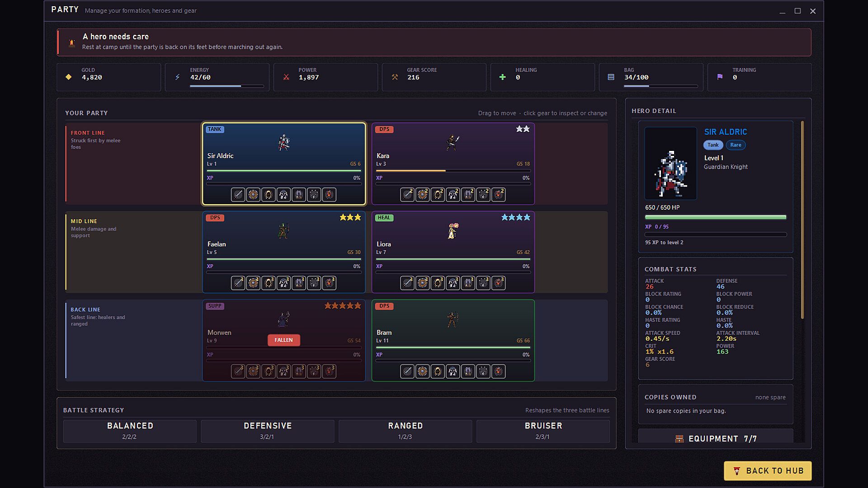The height and width of the screenshot is (488, 868).
Task: Pick the Bruiser 2/3/1 strategy
Action: (x=543, y=431)
